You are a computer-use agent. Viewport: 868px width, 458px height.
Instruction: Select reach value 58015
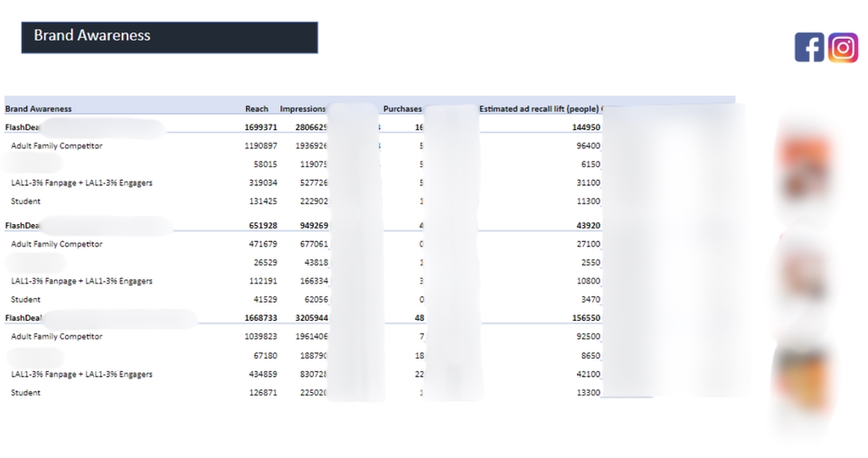(265, 164)
